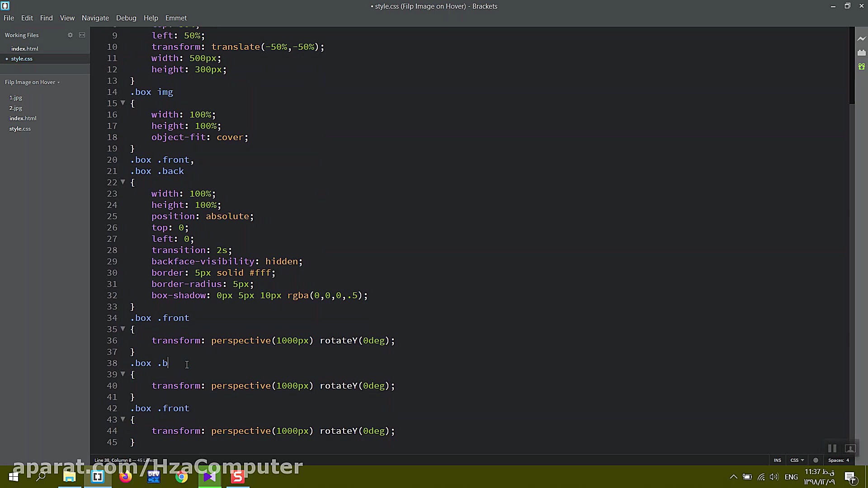The image size is (868, 488).
Task: Open 2.jpg from the project tree
Action: click(16, 108)
